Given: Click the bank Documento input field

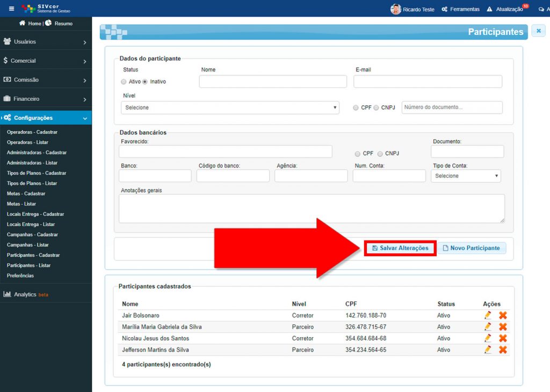Looking at the screenshot, I should pos(467,151).
